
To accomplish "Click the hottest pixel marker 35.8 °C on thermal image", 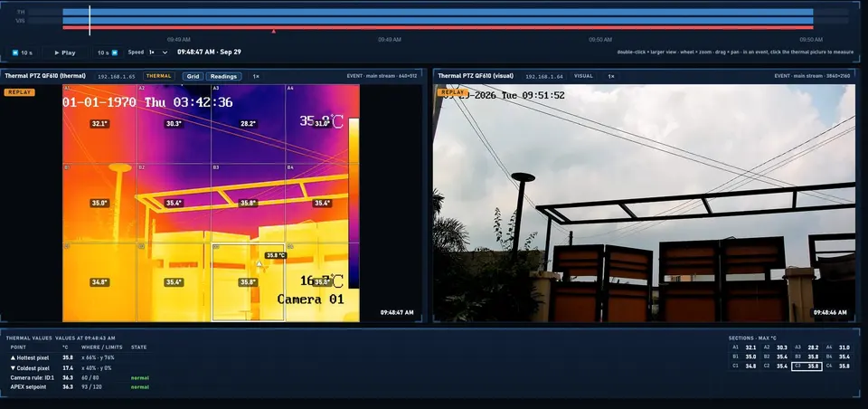I will tap(259, 264).
